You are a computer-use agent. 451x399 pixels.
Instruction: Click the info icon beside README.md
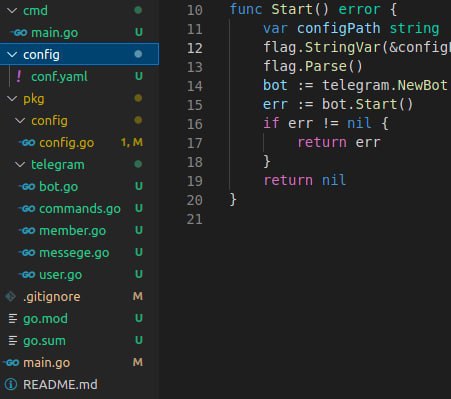[x=11, y=384]
